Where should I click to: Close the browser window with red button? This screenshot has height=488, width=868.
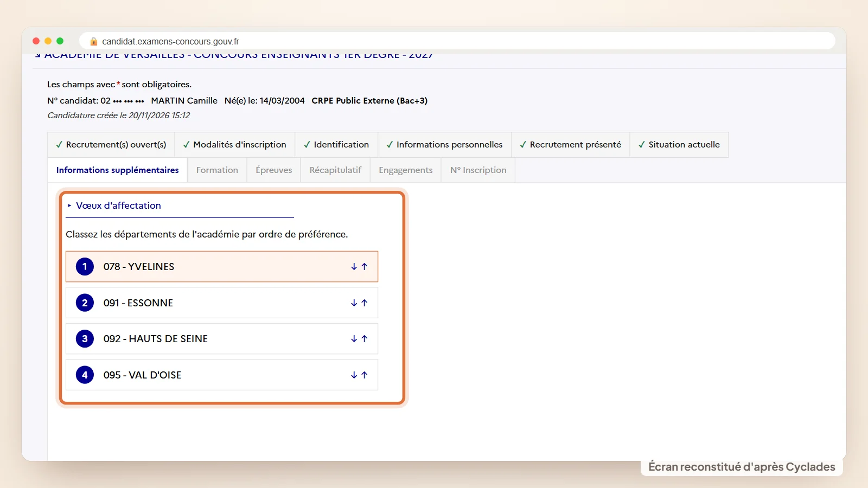point(36,41)
